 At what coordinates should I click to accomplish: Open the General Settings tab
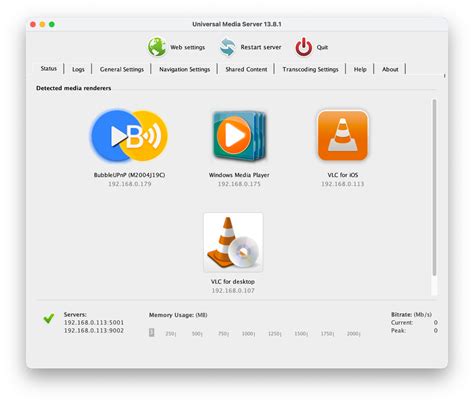[122, 69]
